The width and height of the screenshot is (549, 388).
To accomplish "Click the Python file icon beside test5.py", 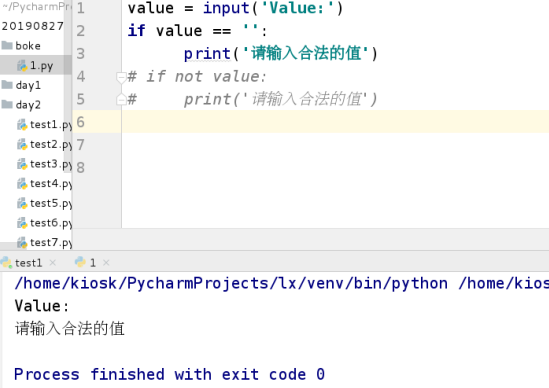I will pos(22,203).
